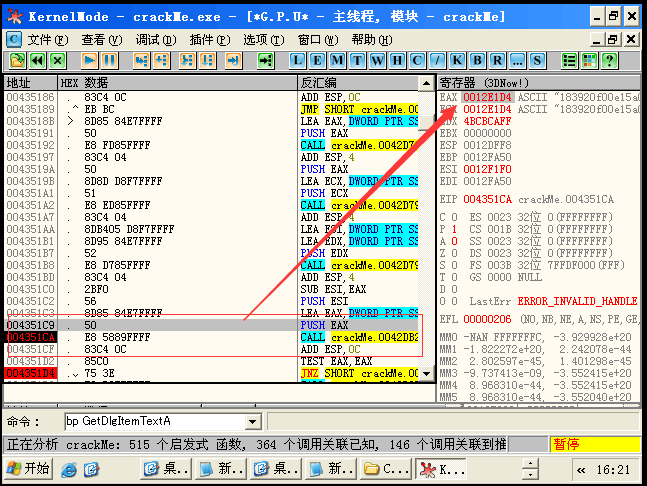Open Breakpoints window (B button)
The image size is (647, 486).
point(477,61)
